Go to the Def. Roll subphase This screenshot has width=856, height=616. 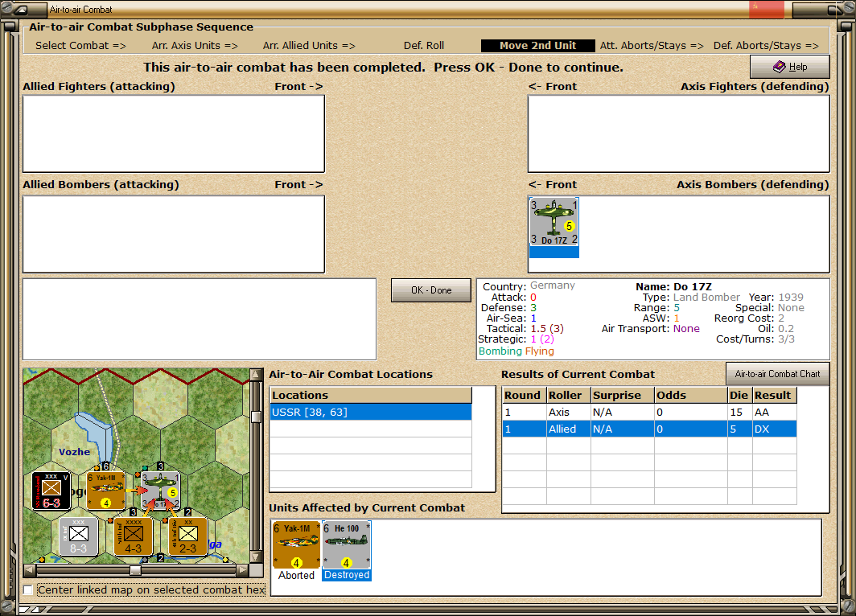coord(424,45)
